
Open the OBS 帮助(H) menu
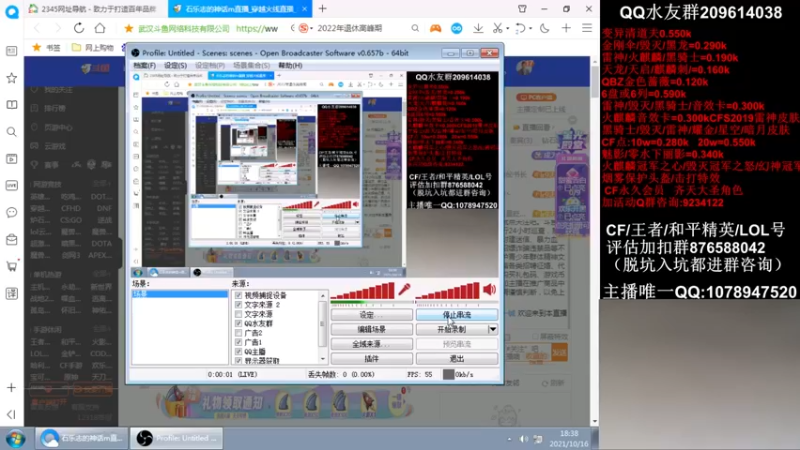[x=290, y=65]
